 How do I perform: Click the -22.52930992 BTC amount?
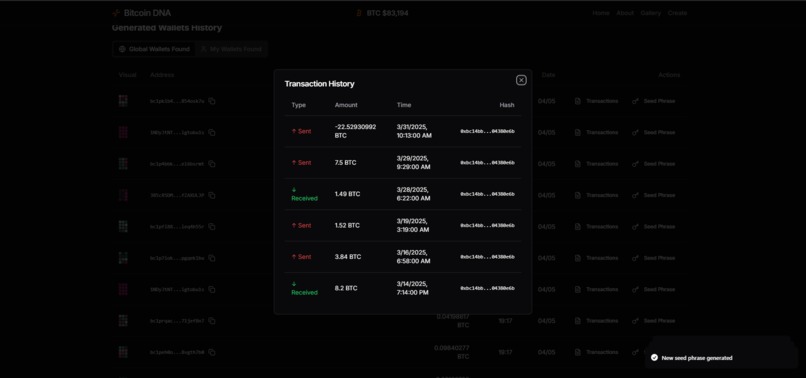coord(355,131)
